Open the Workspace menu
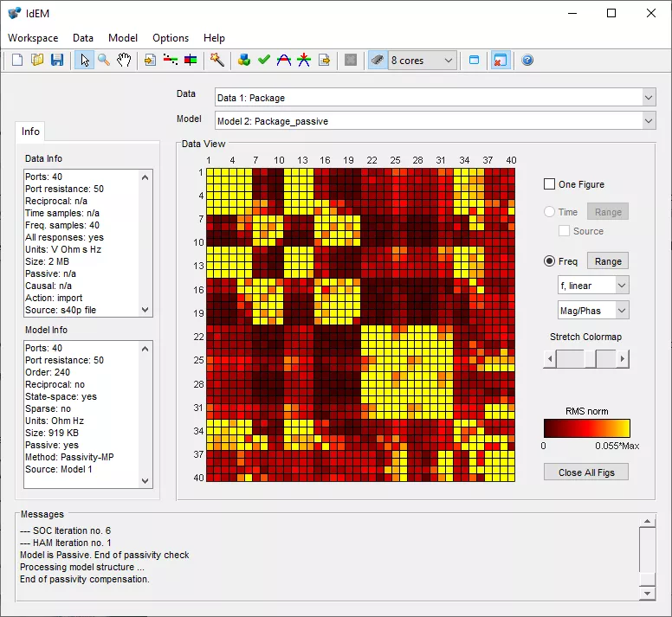The height and width of the screenshot is (617, 672). pos(33,38)
